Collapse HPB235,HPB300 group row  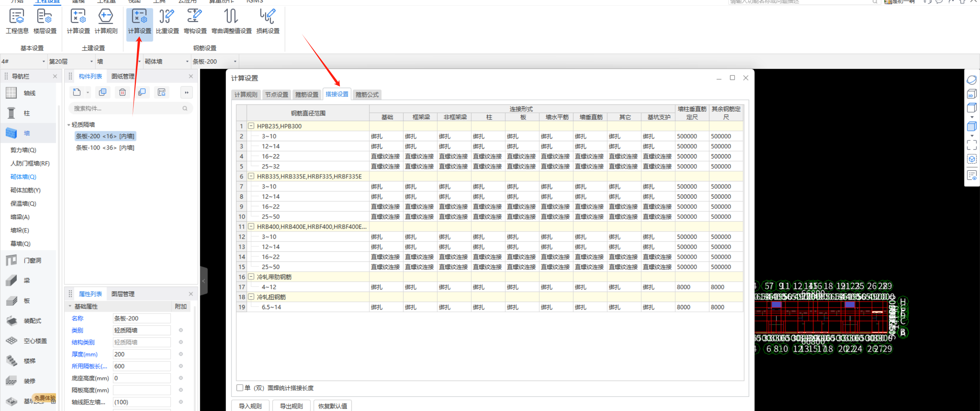(252, 126)
